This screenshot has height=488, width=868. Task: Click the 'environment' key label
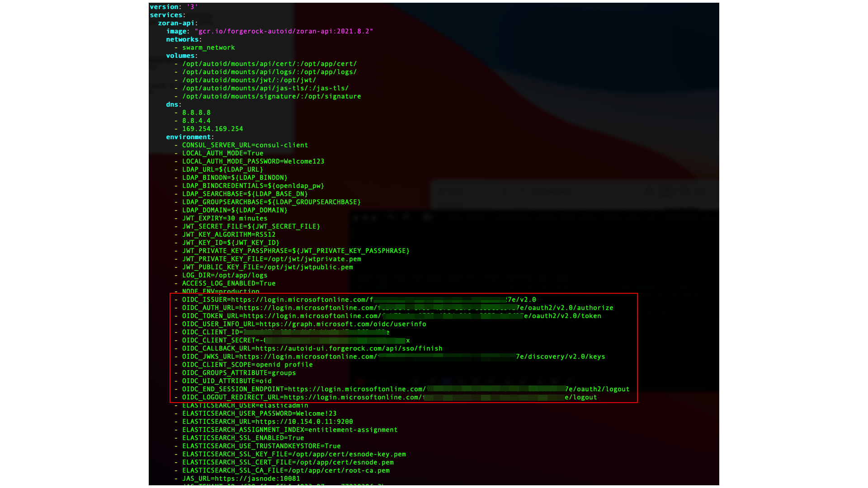coord(188,137)
